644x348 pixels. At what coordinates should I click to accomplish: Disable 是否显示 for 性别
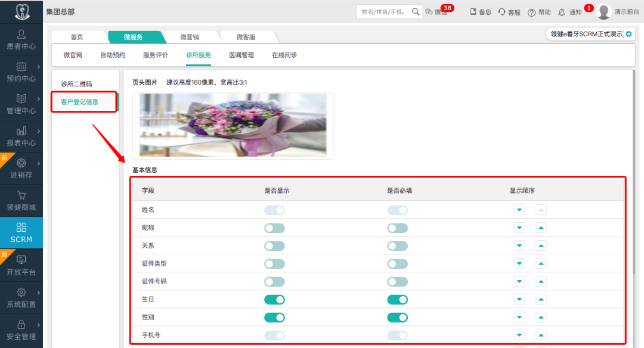274,318
